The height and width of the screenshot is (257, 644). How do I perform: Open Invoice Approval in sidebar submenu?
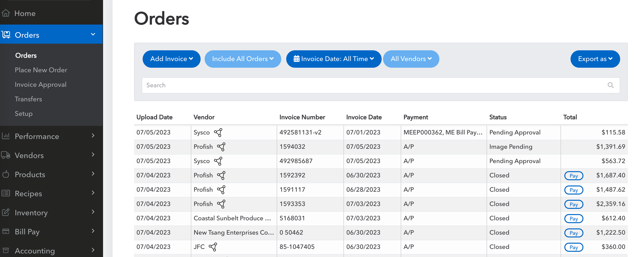41,84
